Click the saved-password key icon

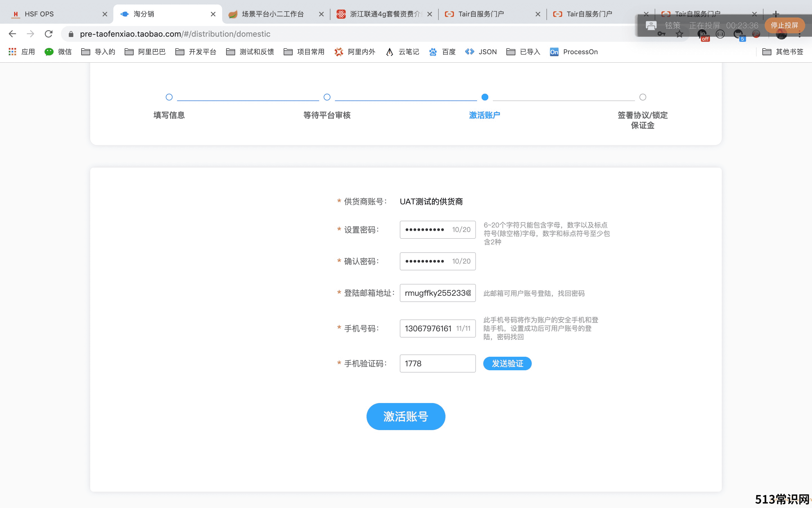(661, 34)
